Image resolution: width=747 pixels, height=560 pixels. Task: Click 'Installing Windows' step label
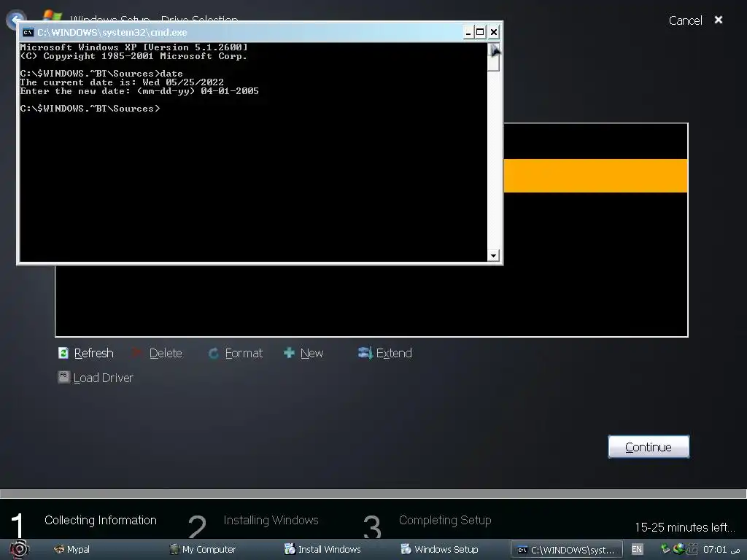tap(271, 520)
